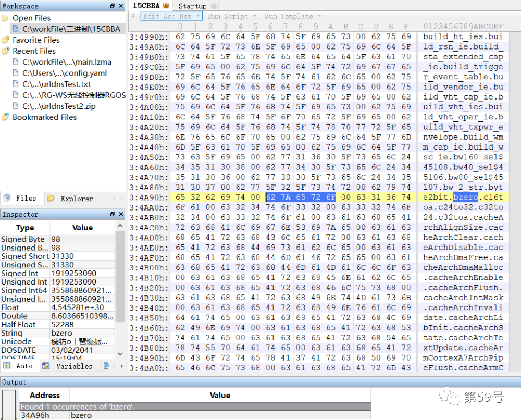Click the Value column header in Inspector

click(x=82, y=228)
